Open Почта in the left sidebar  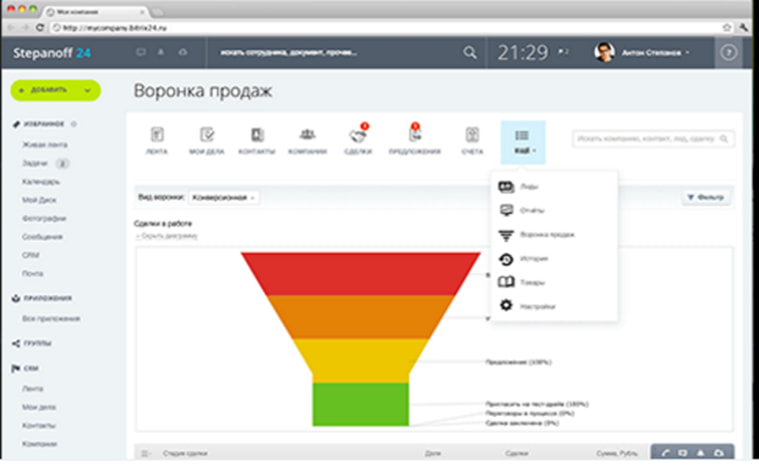(x=32, y=273)
